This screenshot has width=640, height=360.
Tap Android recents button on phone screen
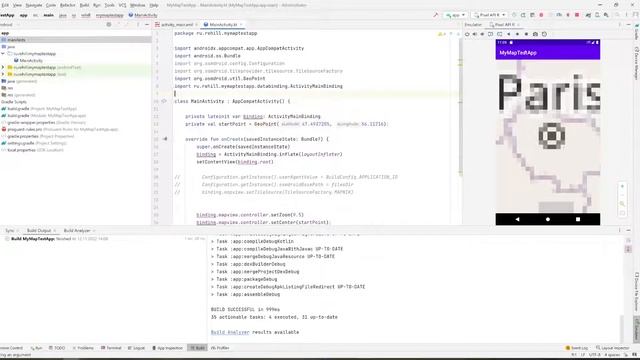tap(578, 219)
